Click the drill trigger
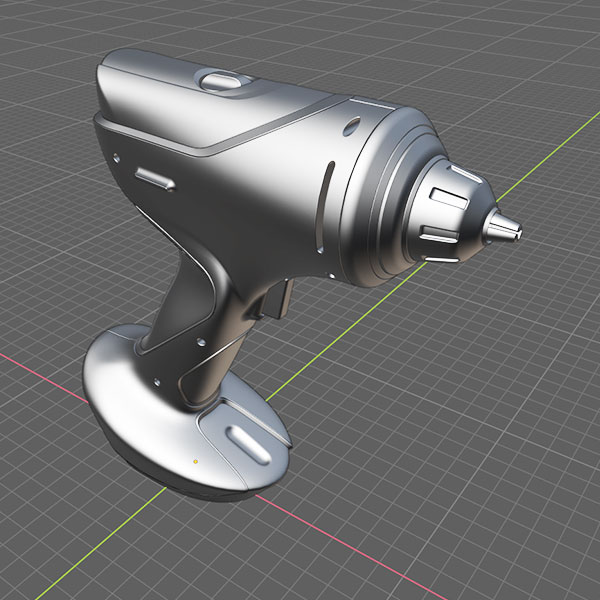Viewport: 600px width, 600px height. pyautogui.click(x=282, y=296)
